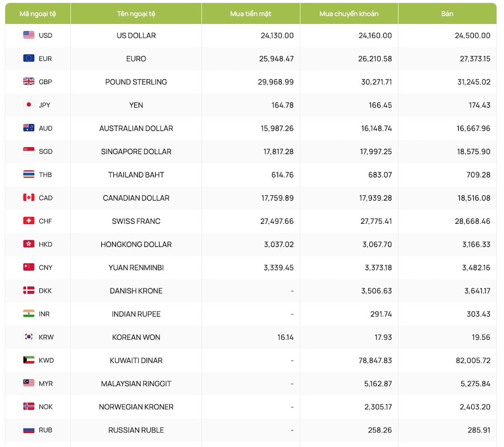The image size is (504, 447).
Task: Click the Australian flag beside AUD
Action: click(x=29, y=128)
